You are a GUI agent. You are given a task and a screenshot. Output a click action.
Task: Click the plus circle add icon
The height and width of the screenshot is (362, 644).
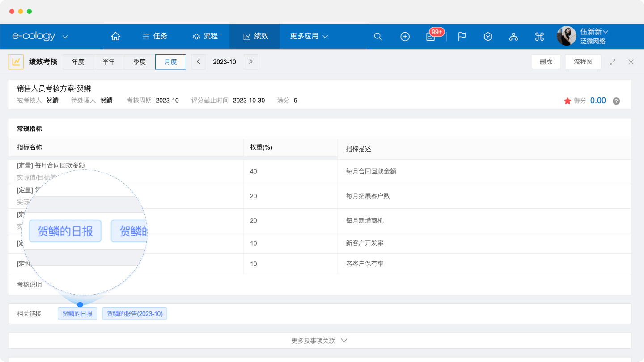pos(405,37)
